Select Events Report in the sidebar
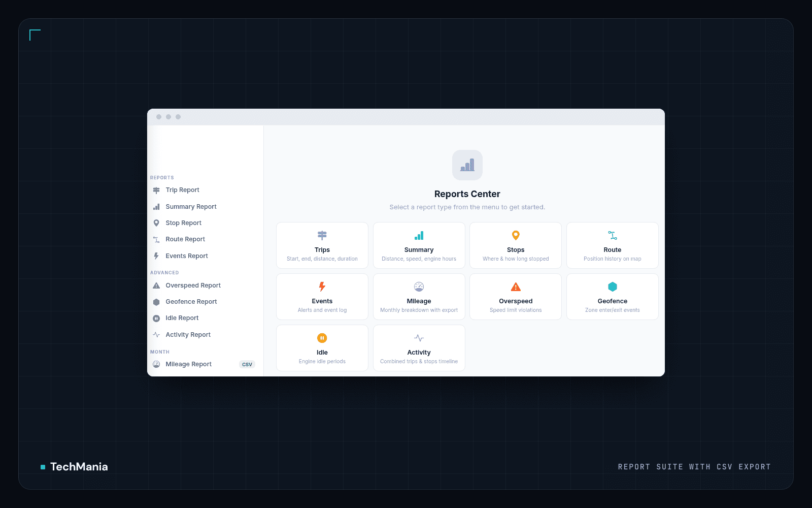This screenshot has width=812, height=508. pyautogui.click(x=206, y=256)
